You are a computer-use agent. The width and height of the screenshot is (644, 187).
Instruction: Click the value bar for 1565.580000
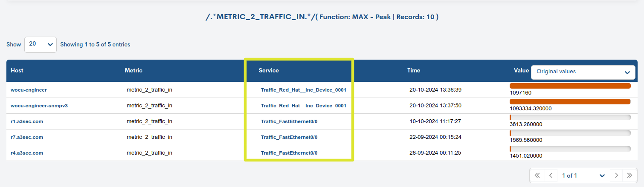tap(570, 133)
